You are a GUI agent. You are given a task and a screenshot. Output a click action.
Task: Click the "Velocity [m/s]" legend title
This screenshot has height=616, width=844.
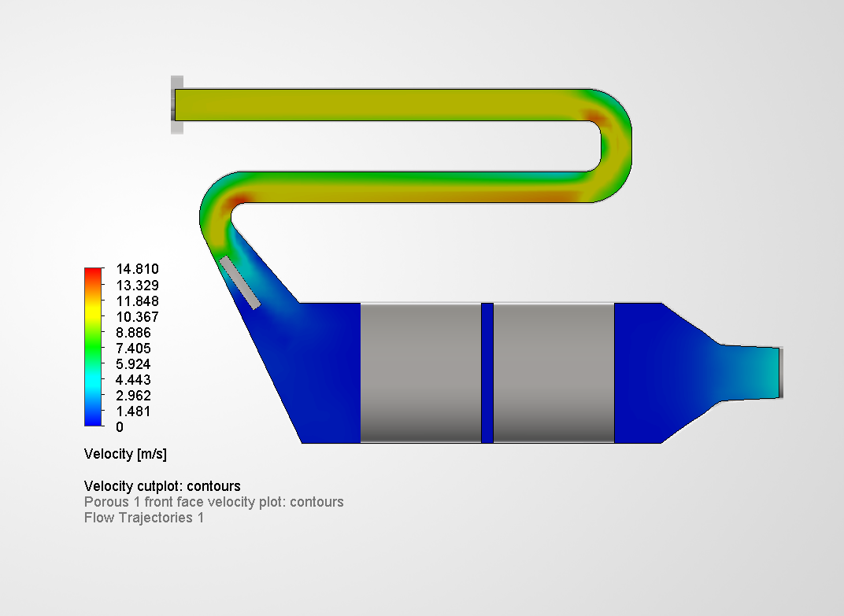[x=126, y=454]
